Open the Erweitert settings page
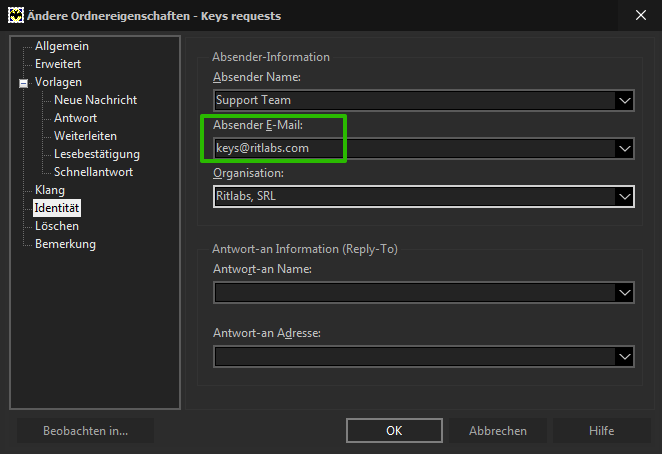Image resolution: width=662 pixels, height=454 pixels. coord(58,64)
